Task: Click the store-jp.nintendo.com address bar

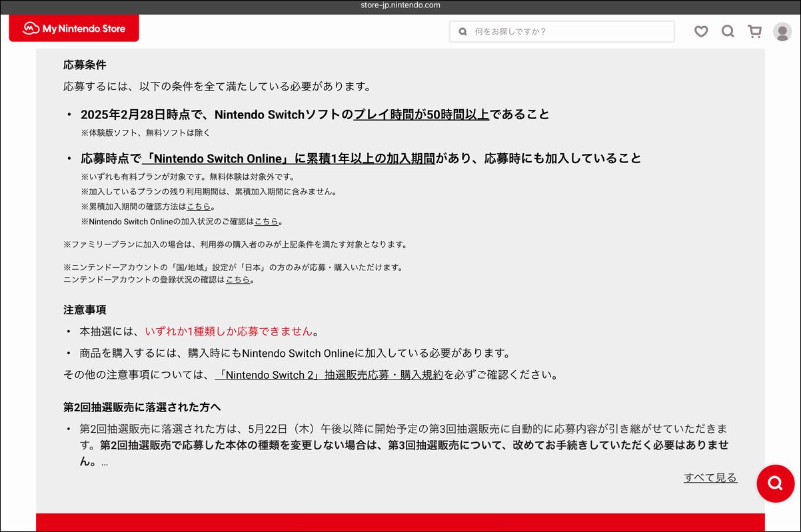Action: coord(400,5)
